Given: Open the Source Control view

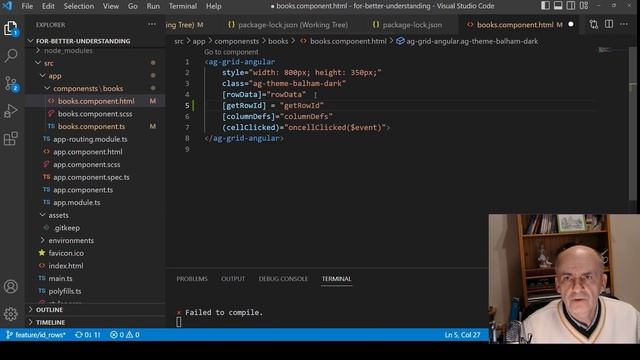Looking at the screenshot, I should coord(11,83).
